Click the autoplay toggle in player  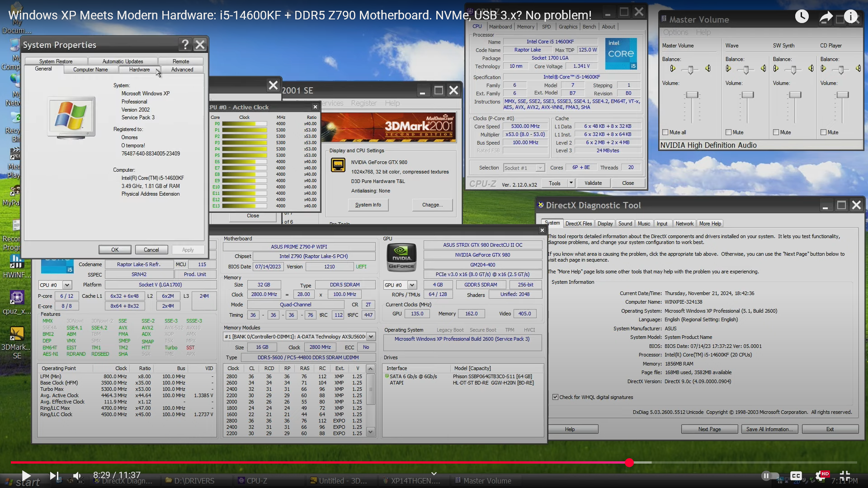coord(769,475)
